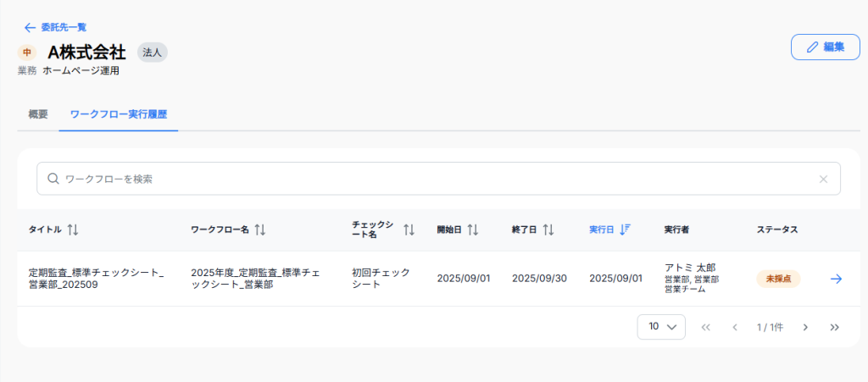
Task: Sort by 開始日 column sort icon
Action: [473, 230]
